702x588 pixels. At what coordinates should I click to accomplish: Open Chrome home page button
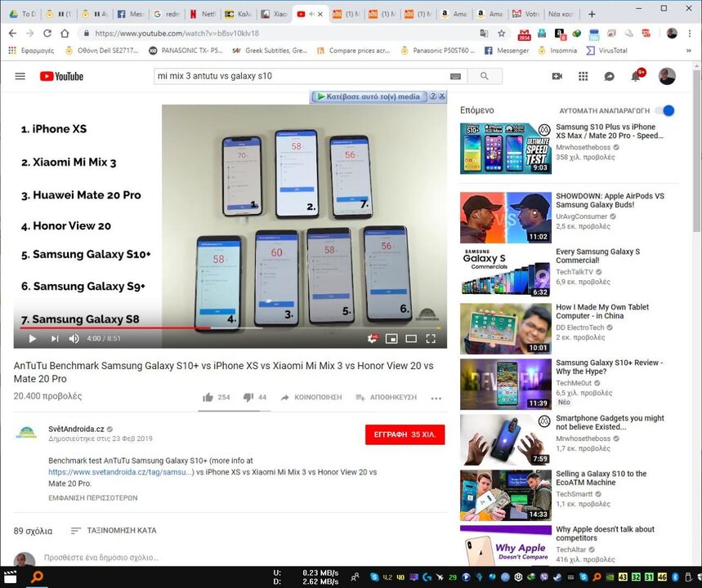click(65, 33)
